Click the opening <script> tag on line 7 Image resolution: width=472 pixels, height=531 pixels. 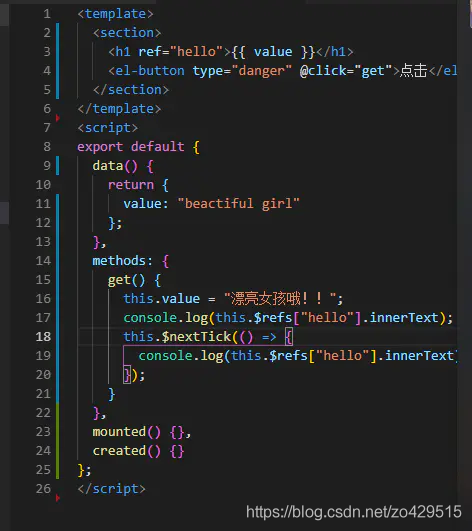[x=108, y=128]
